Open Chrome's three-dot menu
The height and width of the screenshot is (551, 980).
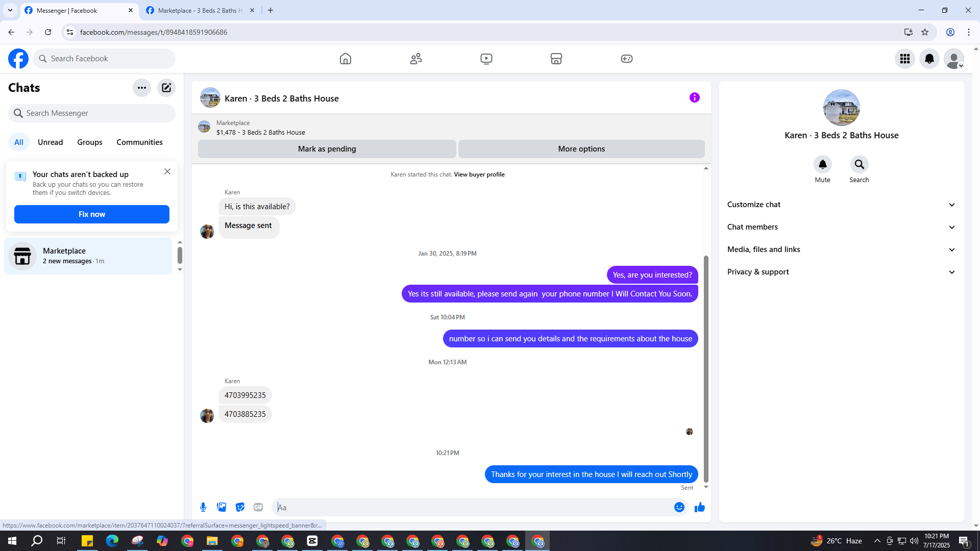point(969,32)
